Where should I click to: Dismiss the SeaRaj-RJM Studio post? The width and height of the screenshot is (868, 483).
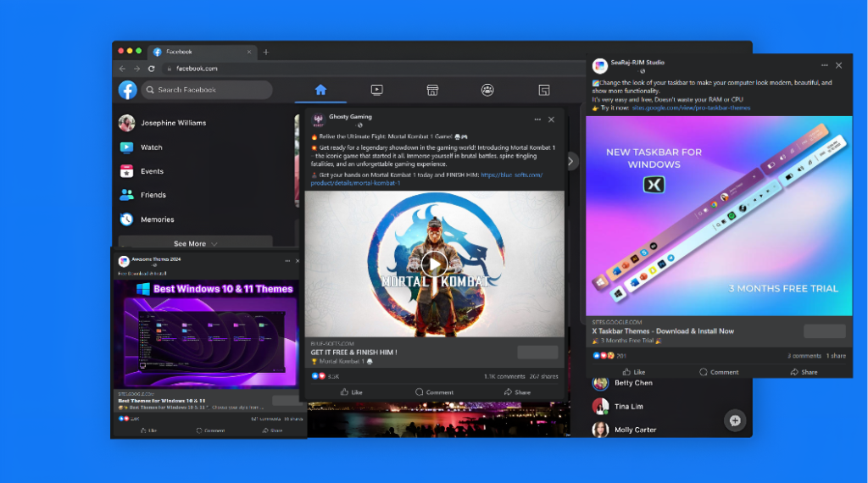click(x=839, y=65)
